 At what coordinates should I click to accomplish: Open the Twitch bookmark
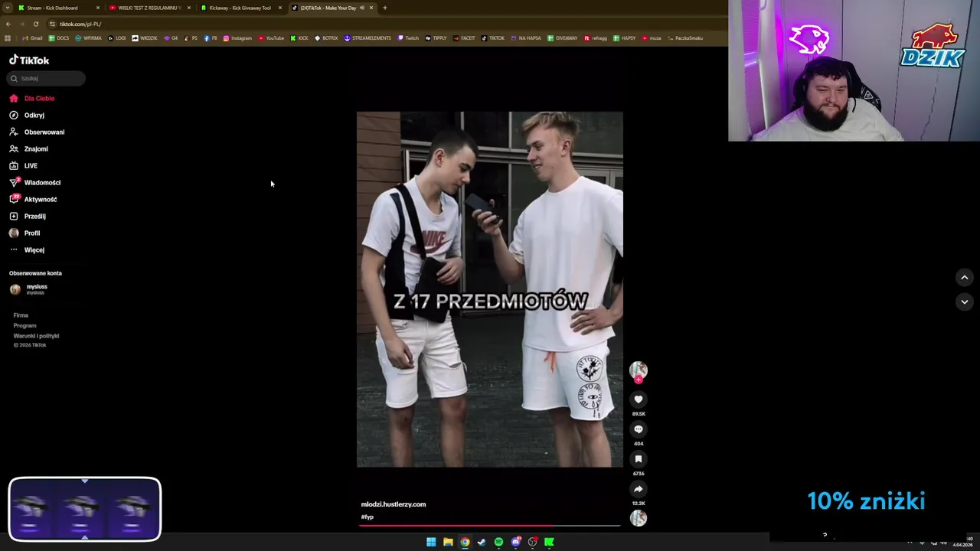click(408, 38)
